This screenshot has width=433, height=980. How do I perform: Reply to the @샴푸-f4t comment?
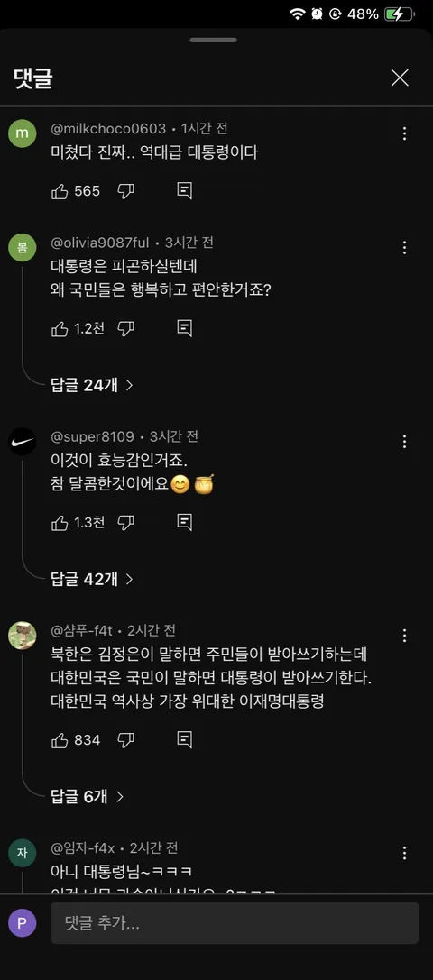(185, 740)
